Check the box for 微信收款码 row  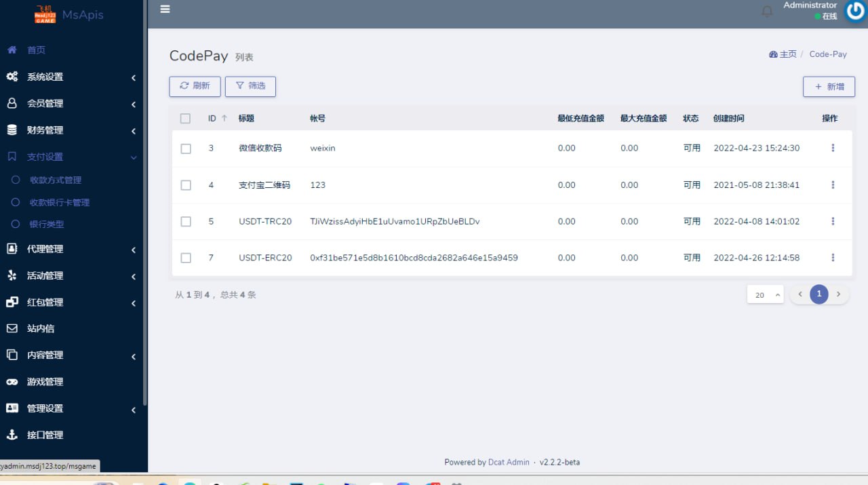tap(186, 149)
